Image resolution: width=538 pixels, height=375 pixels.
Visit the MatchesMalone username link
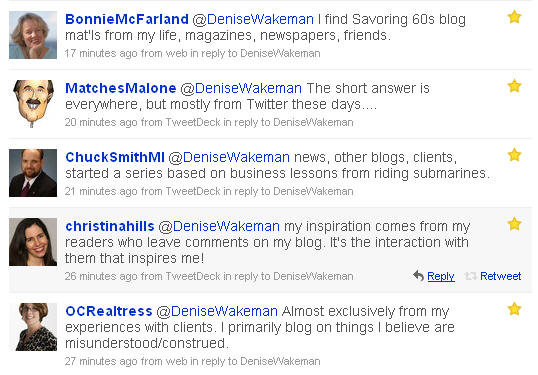(x=121, y=88)
